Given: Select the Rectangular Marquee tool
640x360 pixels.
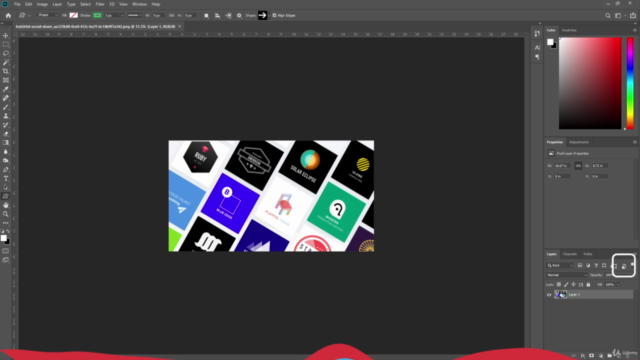Looking at the screenshot, I should click(x=6, y=44).
